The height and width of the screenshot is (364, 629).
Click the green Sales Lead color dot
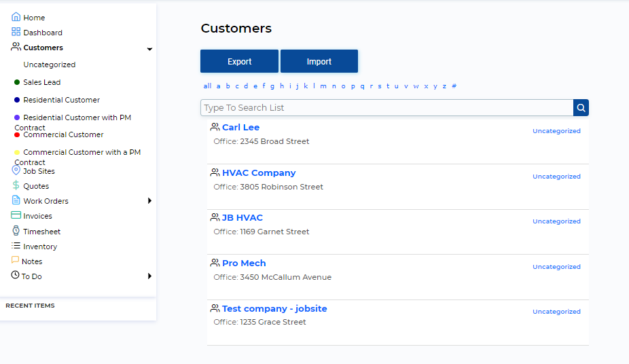tap(17, 82)
